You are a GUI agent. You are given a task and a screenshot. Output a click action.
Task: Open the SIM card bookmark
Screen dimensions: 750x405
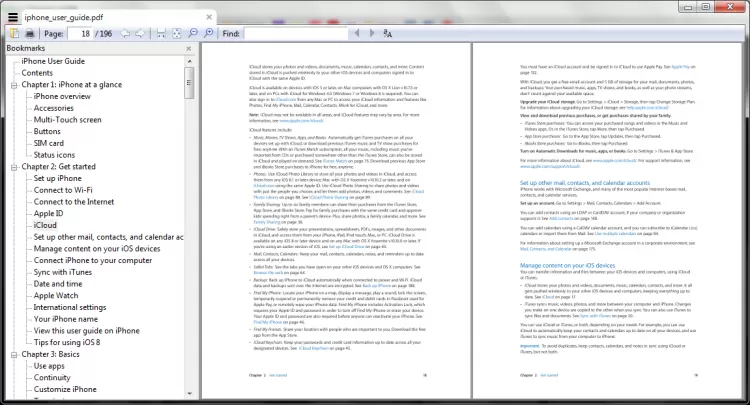click(x=49, y=143)
